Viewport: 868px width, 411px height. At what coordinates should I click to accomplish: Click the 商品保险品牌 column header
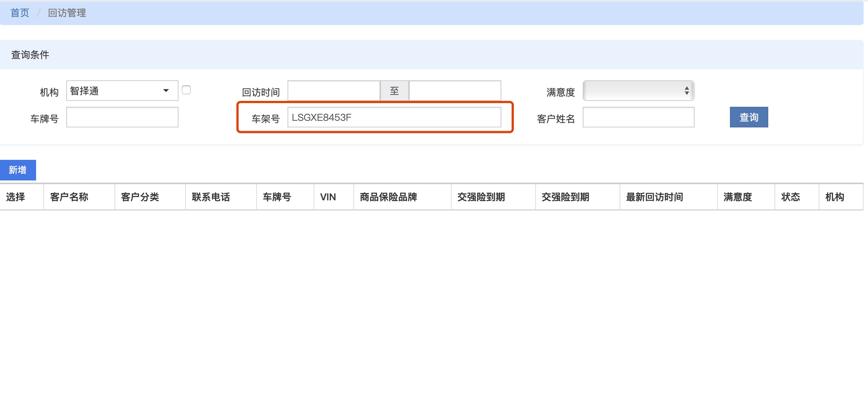[388, 197]
